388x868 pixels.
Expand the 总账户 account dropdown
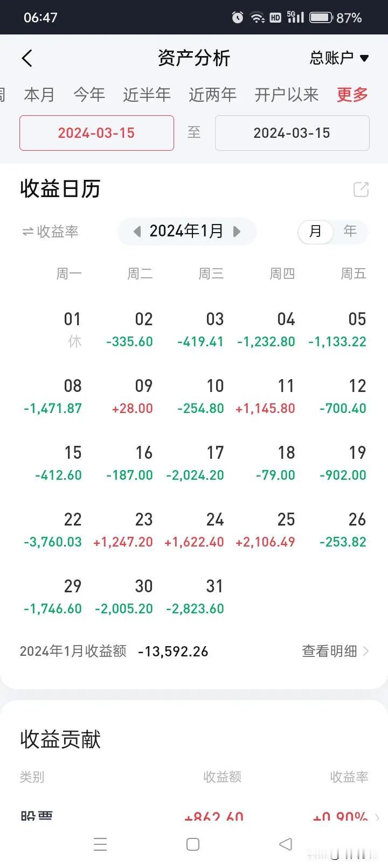[339, 58]
